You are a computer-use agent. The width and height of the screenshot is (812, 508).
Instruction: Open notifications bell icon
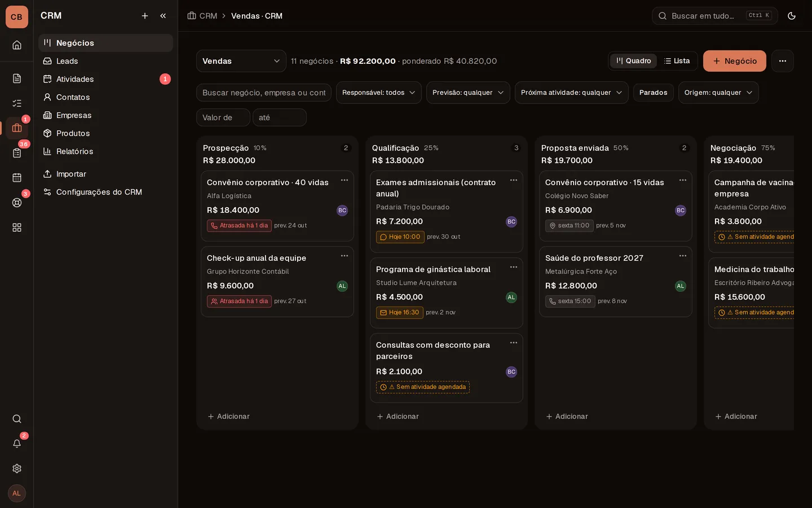[17, 444]
